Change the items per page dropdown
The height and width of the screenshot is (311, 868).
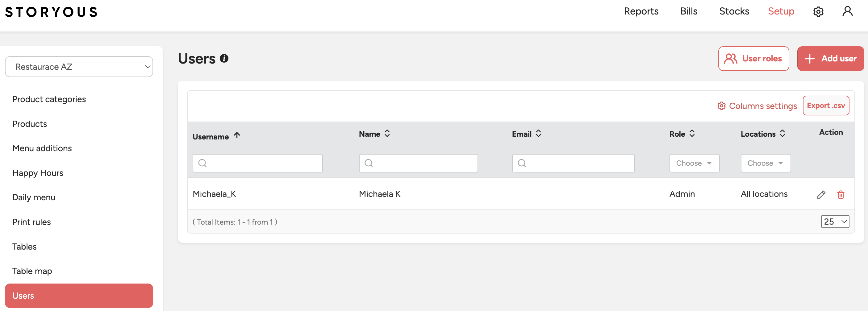pos(835,222)
